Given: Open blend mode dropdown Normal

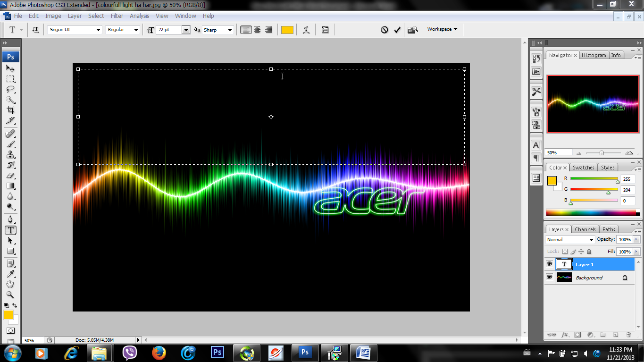Looking at the screenshot, I should click(x=569, y=240).
